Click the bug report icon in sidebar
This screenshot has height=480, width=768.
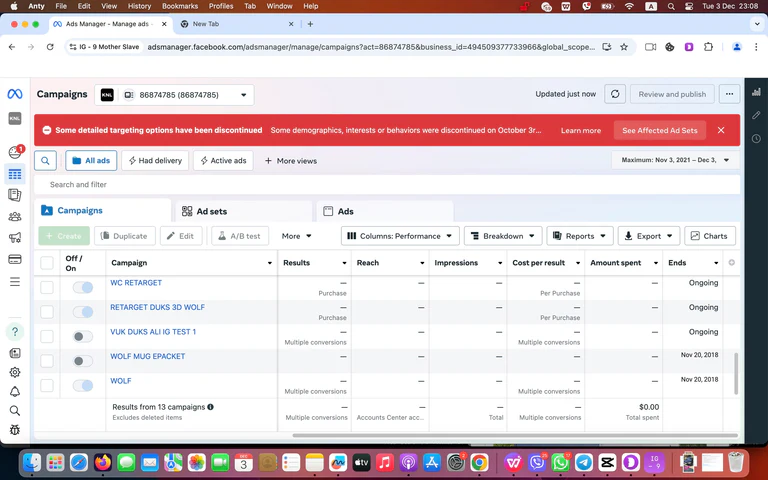pyautogui.click(x=15, y=430)
